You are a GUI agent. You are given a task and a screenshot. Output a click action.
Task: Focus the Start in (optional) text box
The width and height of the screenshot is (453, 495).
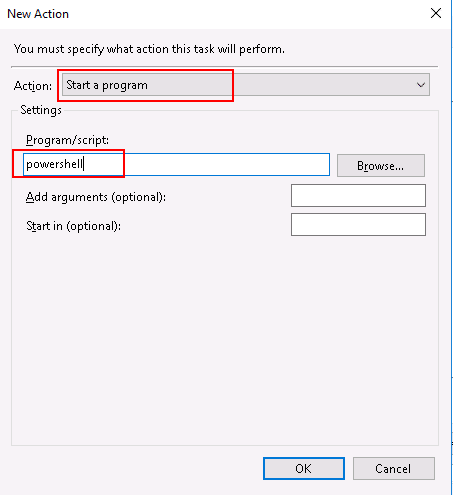pos(358,224)
